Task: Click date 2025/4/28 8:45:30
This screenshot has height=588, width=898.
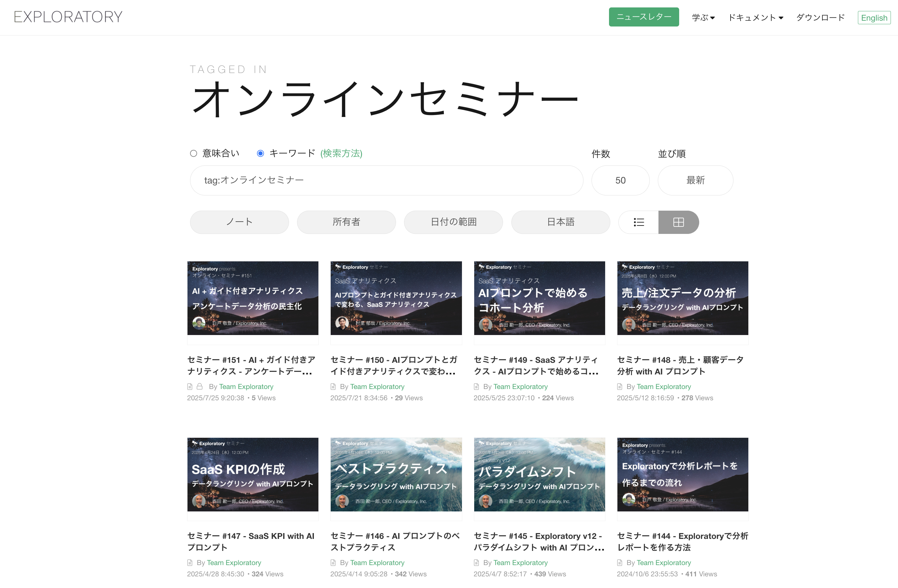Action: click(216, 574)
